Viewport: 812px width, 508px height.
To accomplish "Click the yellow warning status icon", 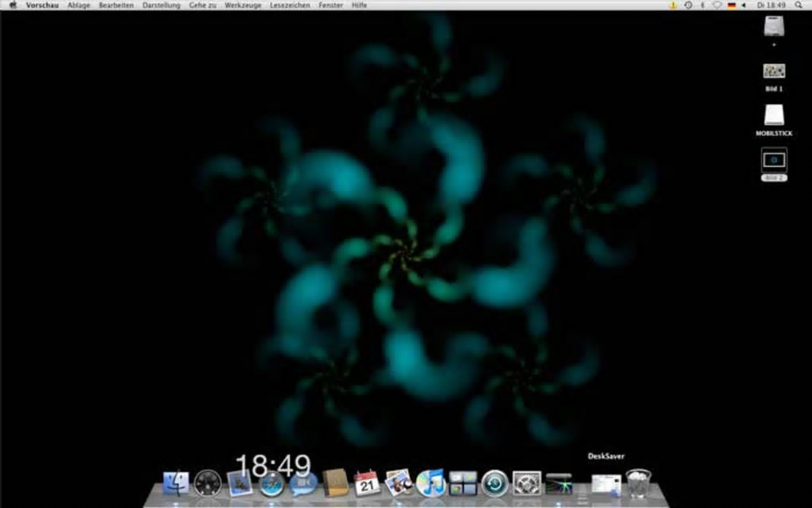I will (x=673, y=6).
